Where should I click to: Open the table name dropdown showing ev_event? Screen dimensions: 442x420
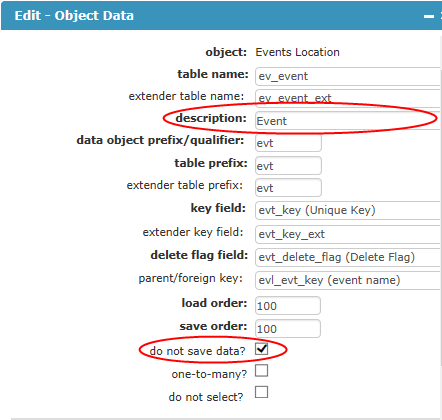pos(348,76)
